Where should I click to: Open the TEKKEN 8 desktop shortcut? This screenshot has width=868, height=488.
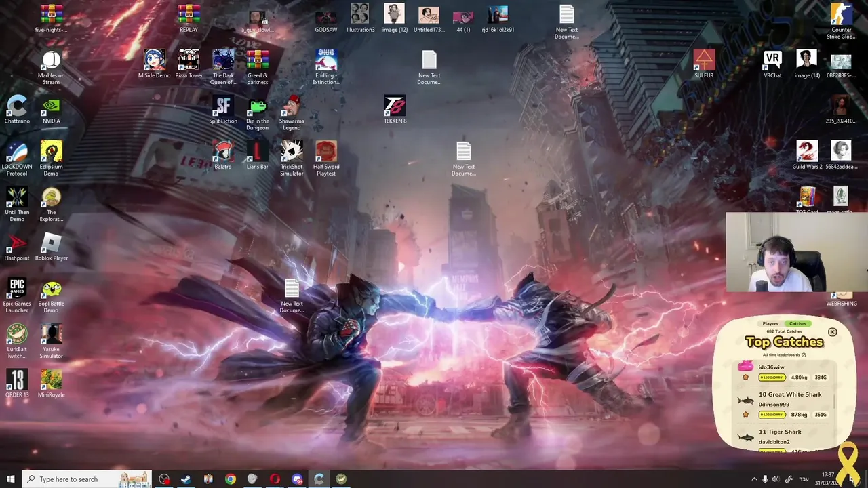(x=395, y=110)
